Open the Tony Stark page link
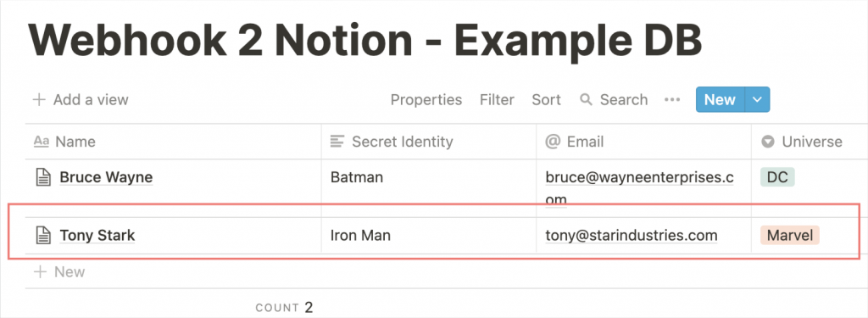Screen dimensions: 868x318 (97, 236)
